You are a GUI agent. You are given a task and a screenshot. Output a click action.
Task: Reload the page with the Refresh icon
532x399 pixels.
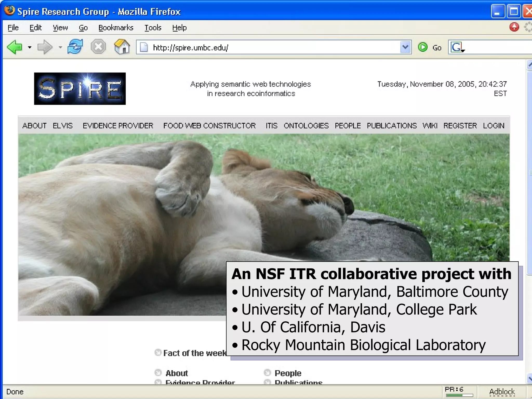(x=75, y=47)
